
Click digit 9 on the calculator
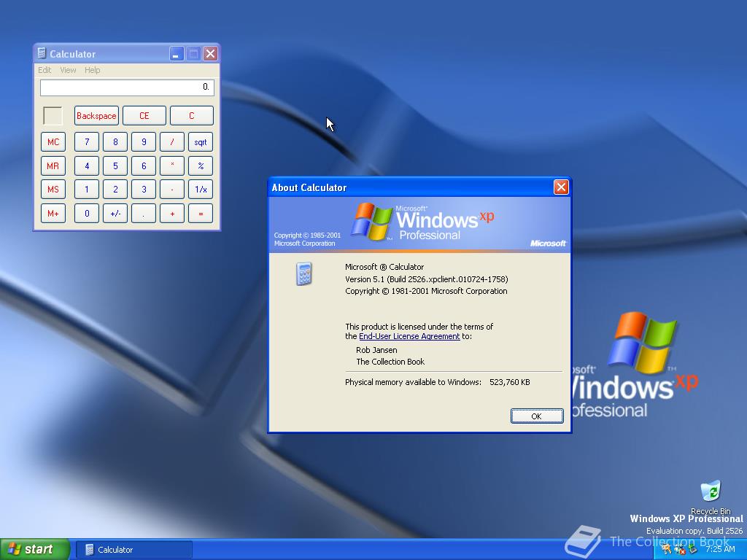coord(144,142)
